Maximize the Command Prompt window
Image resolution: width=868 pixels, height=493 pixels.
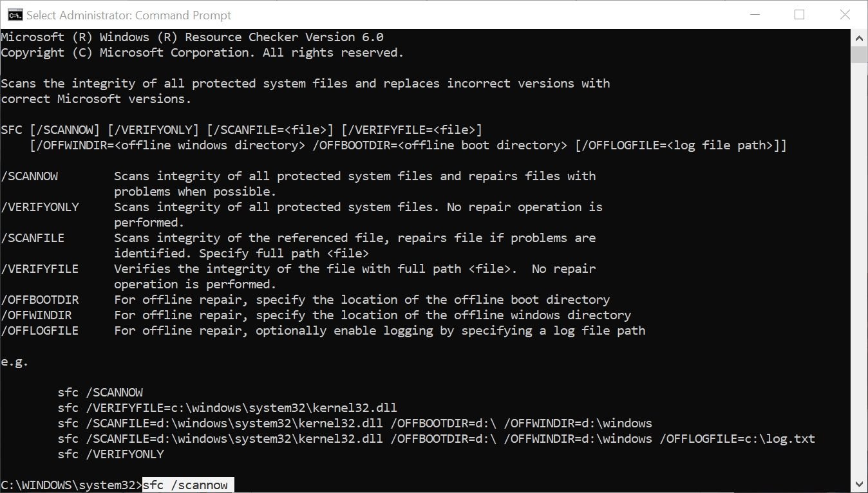800,15
